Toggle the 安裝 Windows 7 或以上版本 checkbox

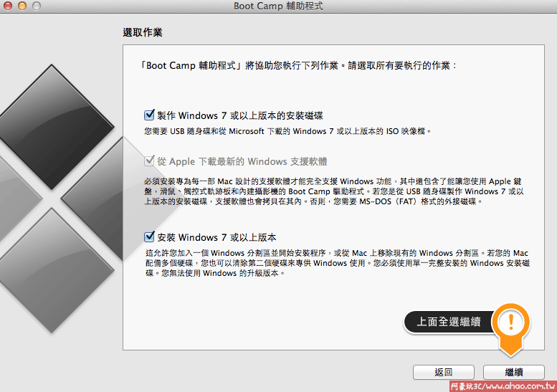coord(149,236)
